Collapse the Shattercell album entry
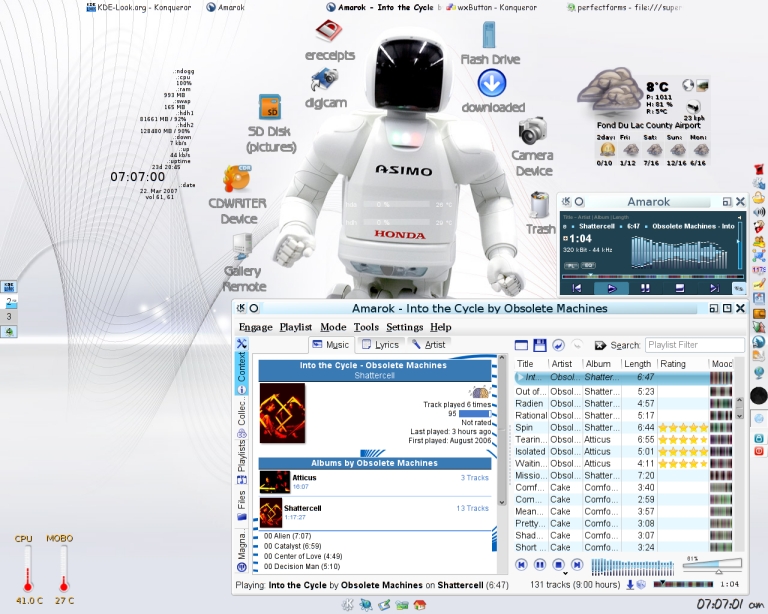This screenshot has height=614, width=768. 375,513
